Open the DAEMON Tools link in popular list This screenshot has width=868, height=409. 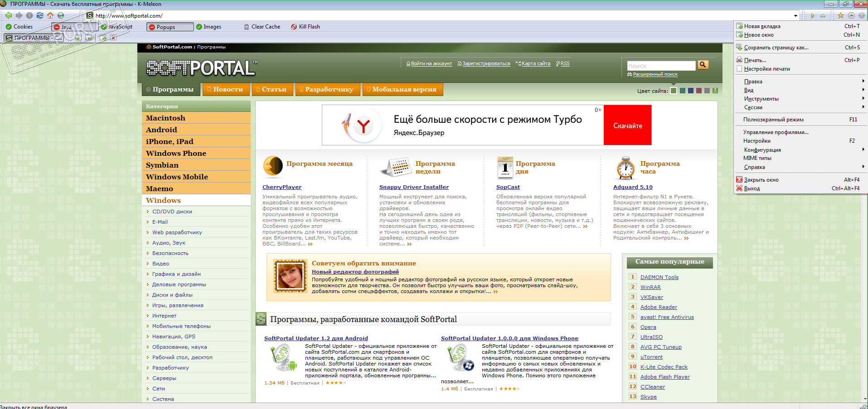click(659, 277)
